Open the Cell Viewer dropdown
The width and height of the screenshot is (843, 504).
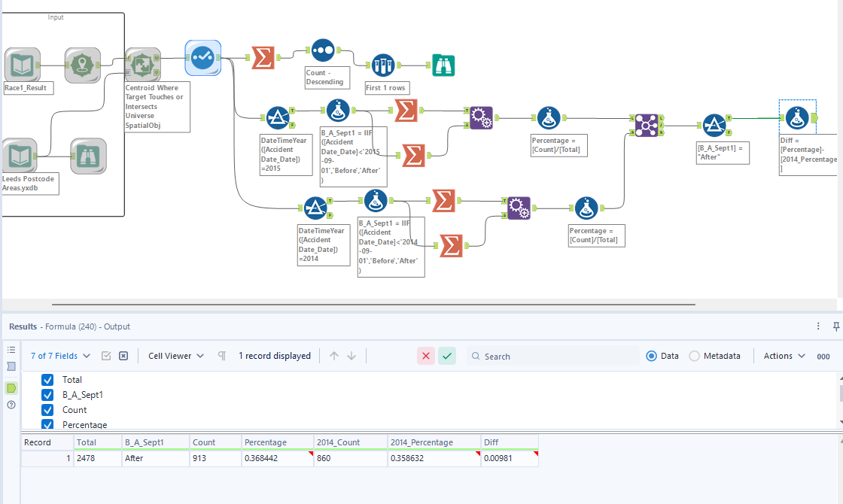point(175,355)
